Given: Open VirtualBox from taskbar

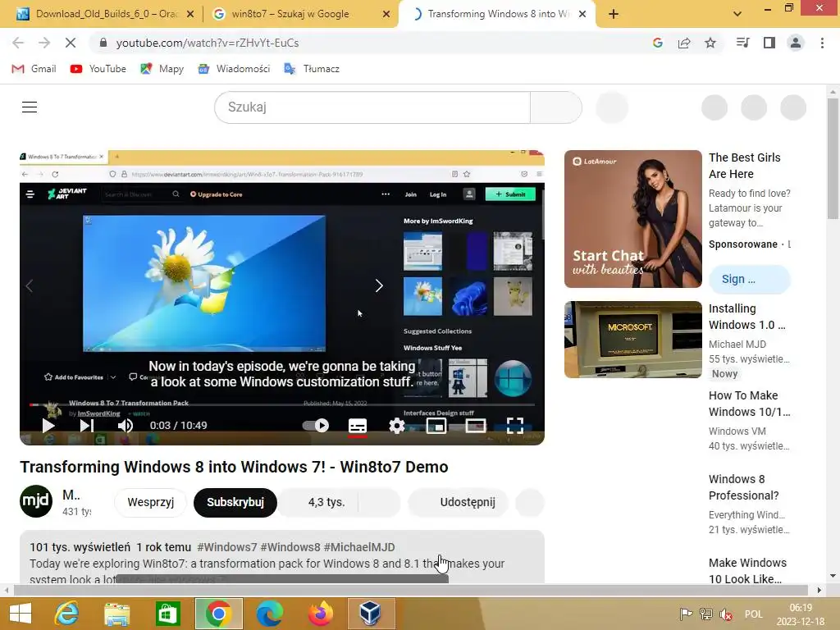Looking at the screenshot, I should click(x=371, y=614).
